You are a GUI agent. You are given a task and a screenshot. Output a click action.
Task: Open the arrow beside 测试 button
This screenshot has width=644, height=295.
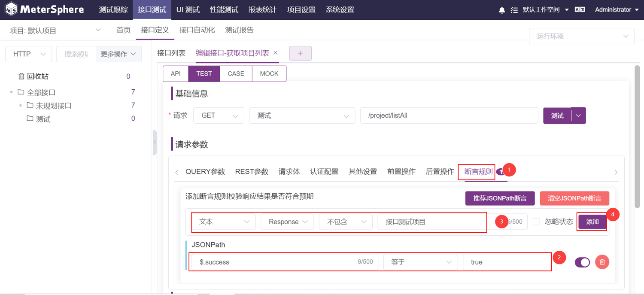(x=579, y=116)
